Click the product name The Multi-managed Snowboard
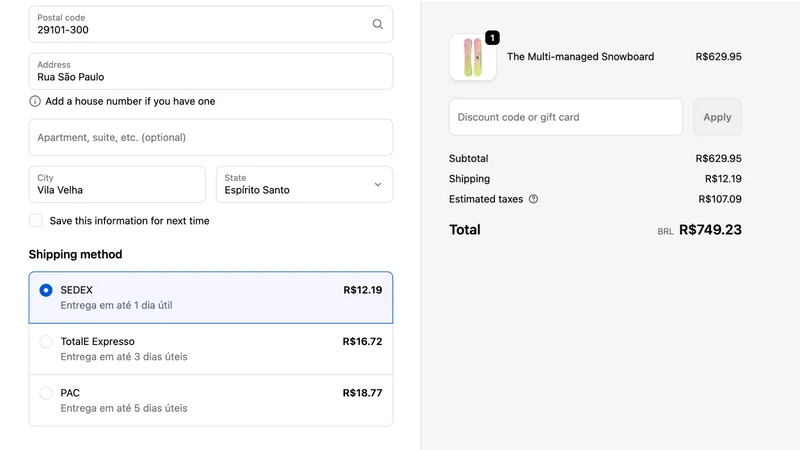 tap(580, 57)
